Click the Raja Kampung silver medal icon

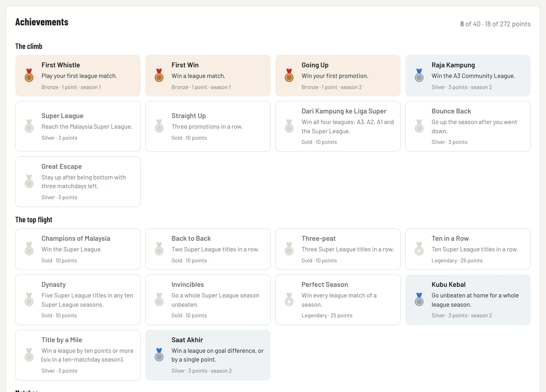coord(419,75)
